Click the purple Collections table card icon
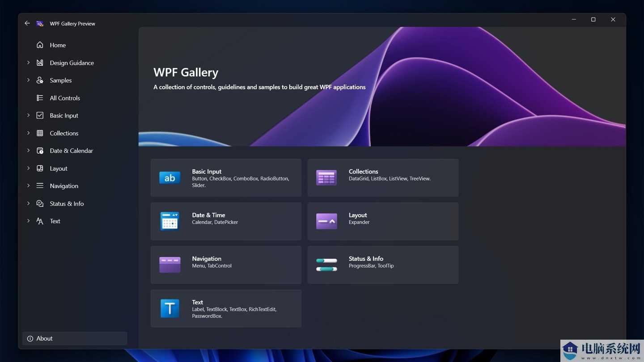 pyautogui.click(x=326, y=178)
